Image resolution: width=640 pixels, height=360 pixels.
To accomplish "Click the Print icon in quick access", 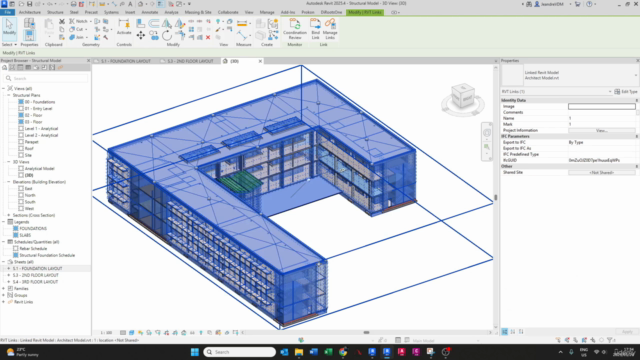I will click(73, 4).
